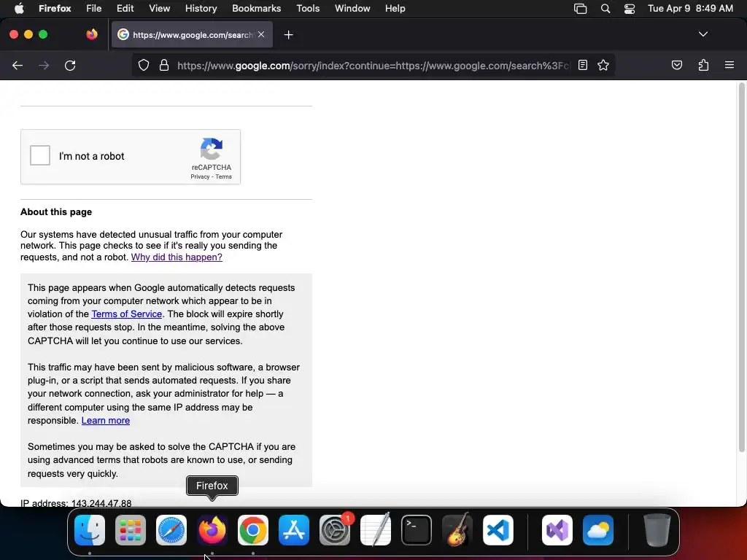Click Why did this happen? link
Viewport: 747px width, 560px height.
(177, 257)
